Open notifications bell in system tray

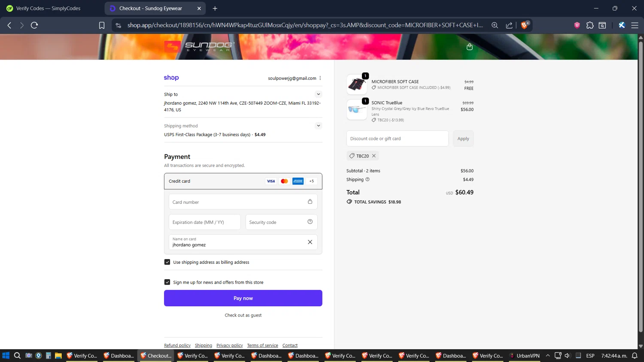pos(635,356)
